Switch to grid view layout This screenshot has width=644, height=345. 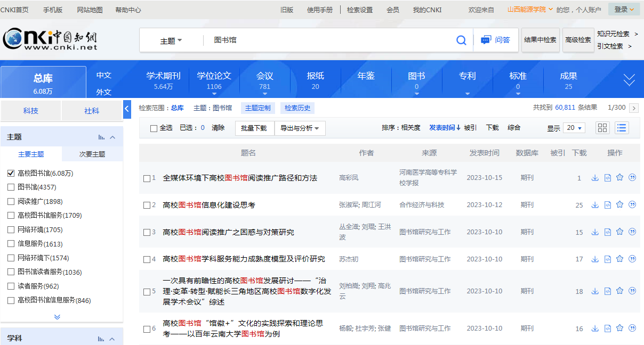coord(602,128)
